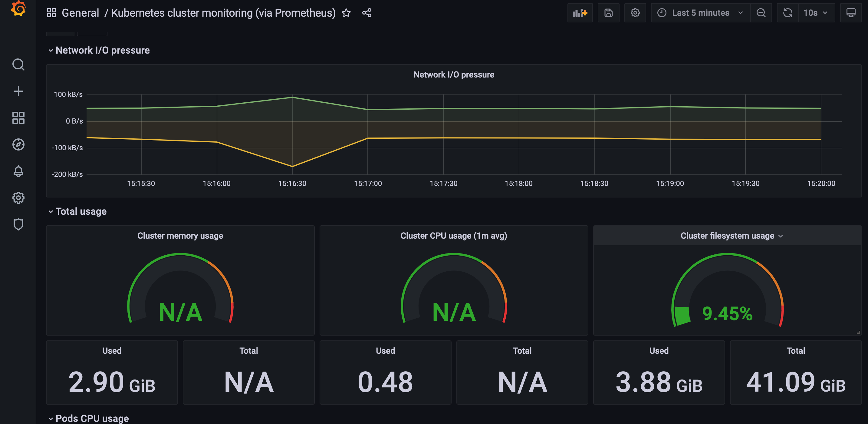Collapse the Network I/O pressure row
This screenshot has height=424, width=868.
point(51,50)
